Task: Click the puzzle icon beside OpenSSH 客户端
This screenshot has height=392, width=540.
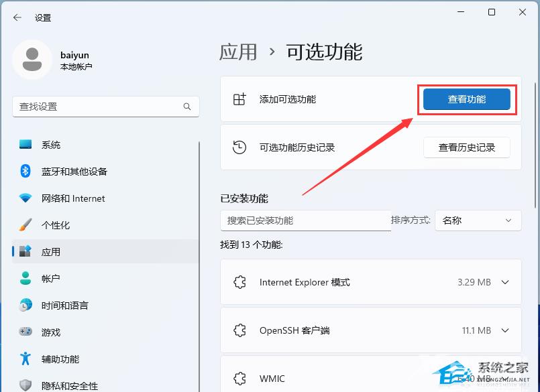Action: pos(239,330)
